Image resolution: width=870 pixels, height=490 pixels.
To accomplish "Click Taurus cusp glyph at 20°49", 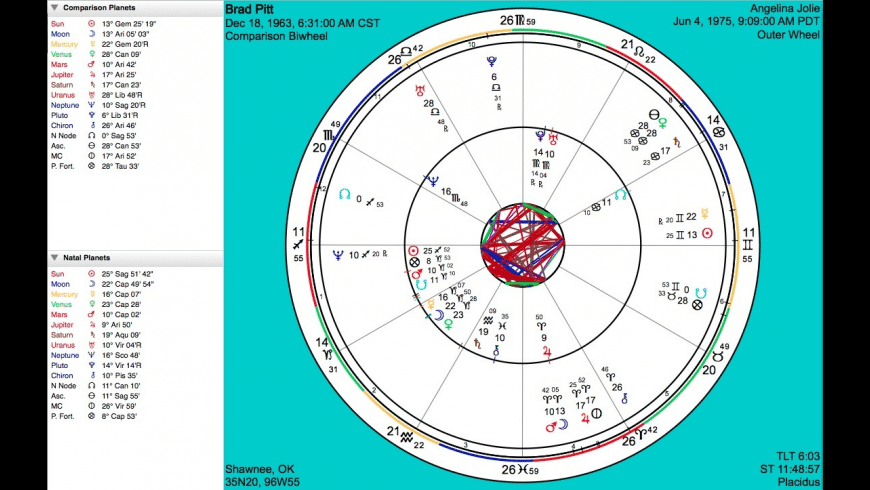I will 718,357.
